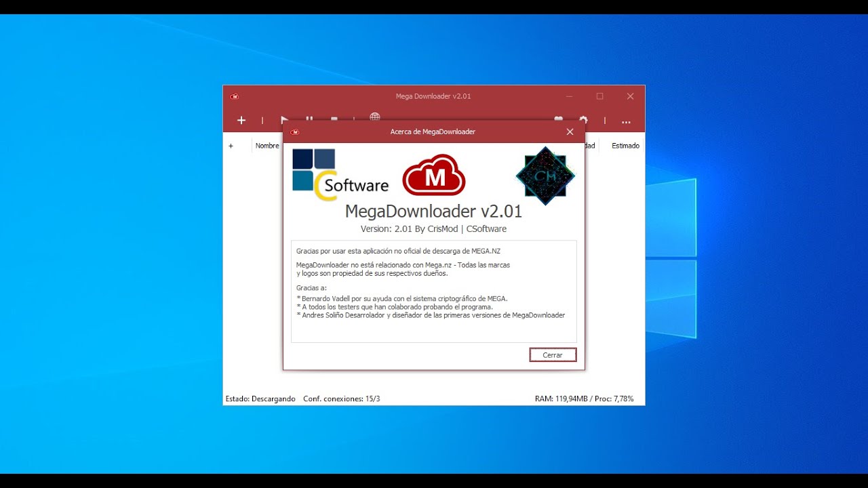Click the Mega Downloader title bar app icon
Screen dimensions: 868x488
pos(234,96)
